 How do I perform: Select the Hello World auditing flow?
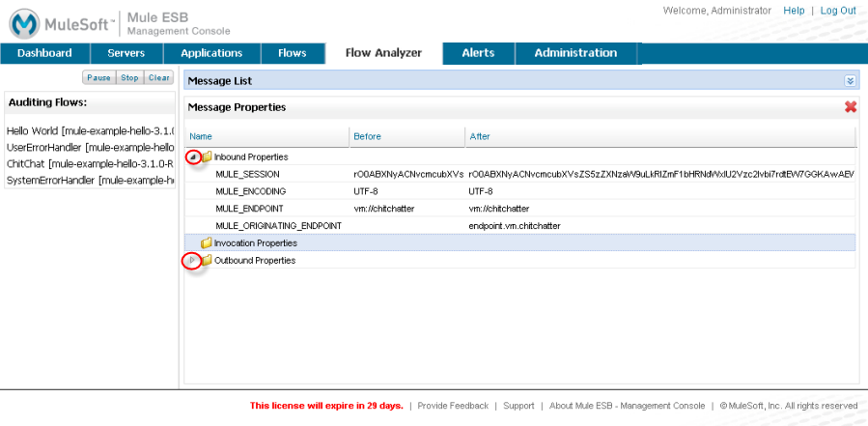pos(90,131)
